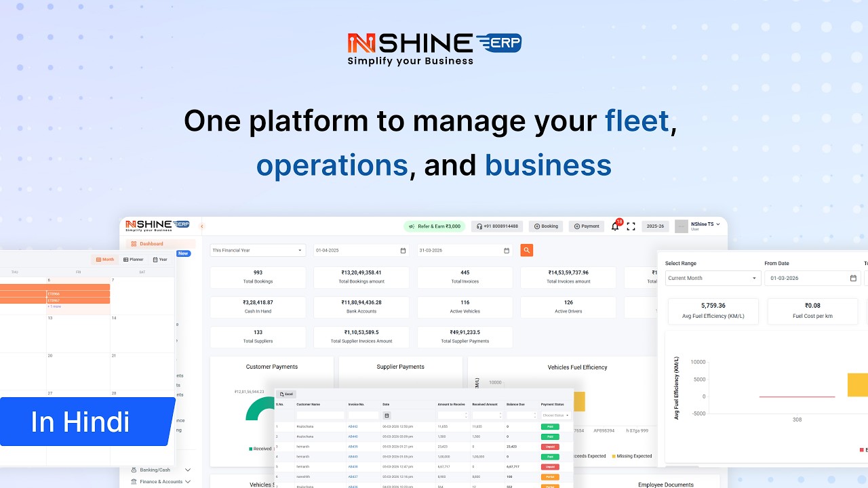Click the yellow bar in Avg Fuel Efficiency chart
Image resolution: width=868 pixels, height=488 pixels.
point(857,384)
